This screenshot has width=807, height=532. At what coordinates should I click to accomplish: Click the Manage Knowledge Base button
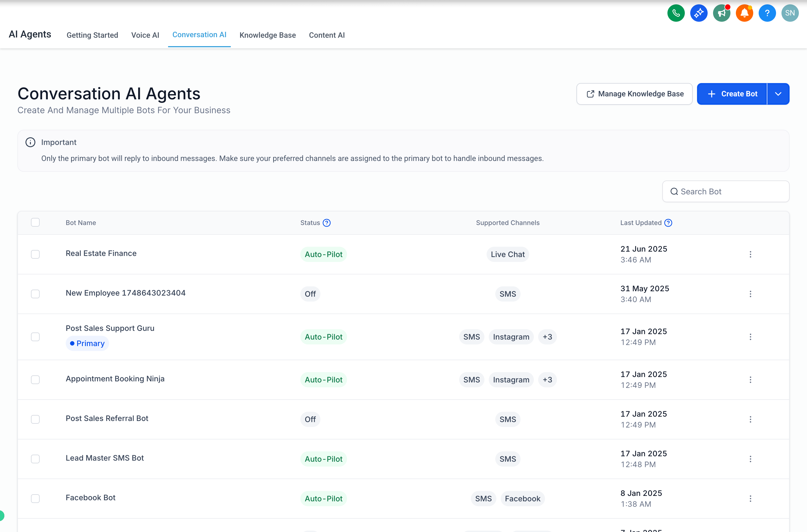pos(634,94)
